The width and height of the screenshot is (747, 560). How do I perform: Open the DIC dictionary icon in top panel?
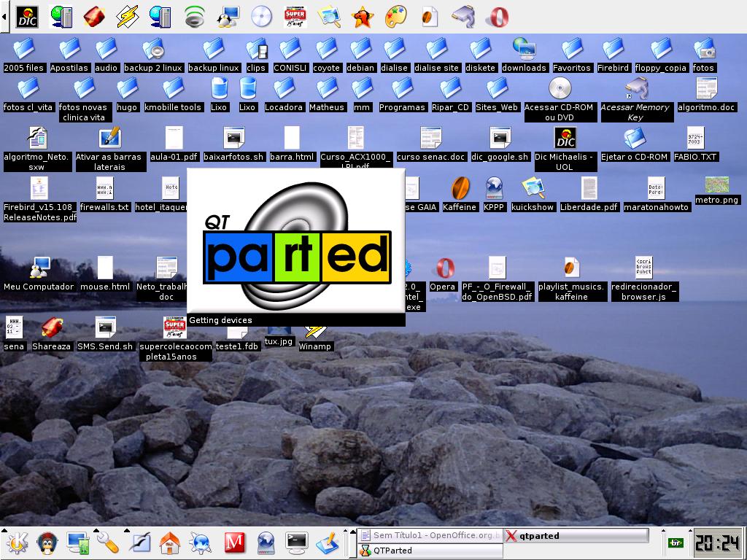coord(27,17)
